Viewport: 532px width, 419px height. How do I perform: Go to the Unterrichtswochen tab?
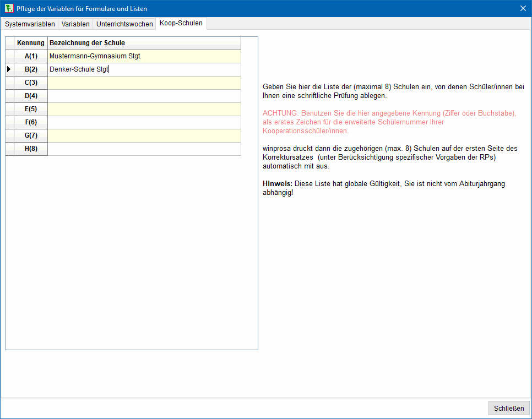point(124,24)
